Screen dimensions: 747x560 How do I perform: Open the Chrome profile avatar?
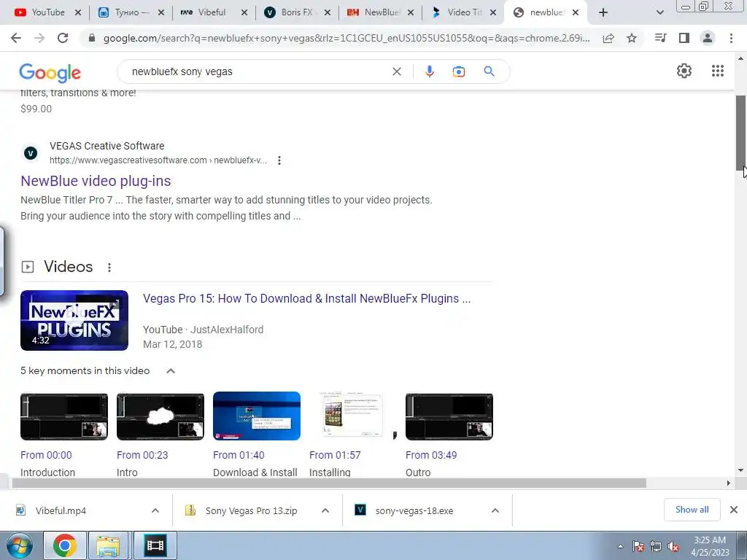(708, 38)
